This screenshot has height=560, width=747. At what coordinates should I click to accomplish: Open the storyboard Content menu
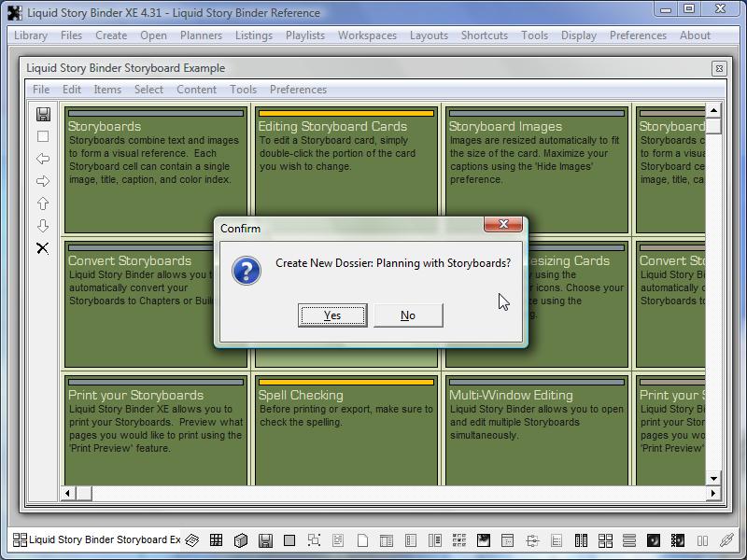196,90
